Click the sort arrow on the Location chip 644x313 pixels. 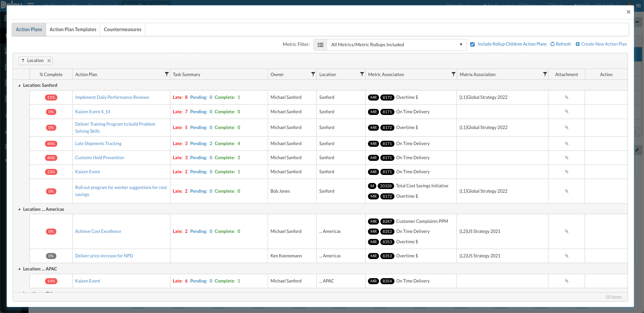(x=23, y=61)
